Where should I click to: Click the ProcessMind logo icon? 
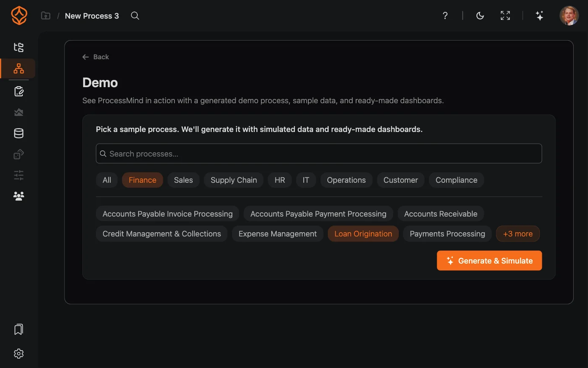pyautogui.click(x=19, y=16)
